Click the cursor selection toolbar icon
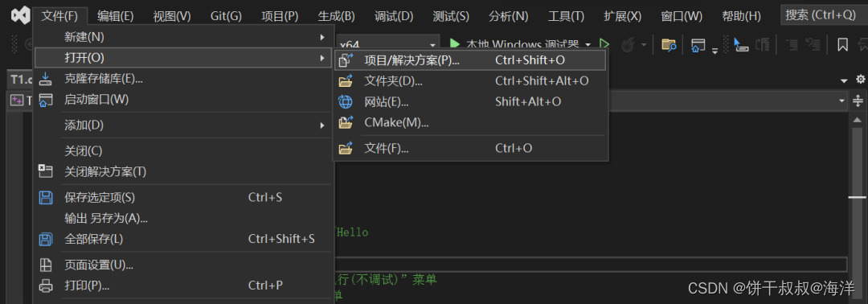Viewport: 868px width, 304px height. click(741, 44)
